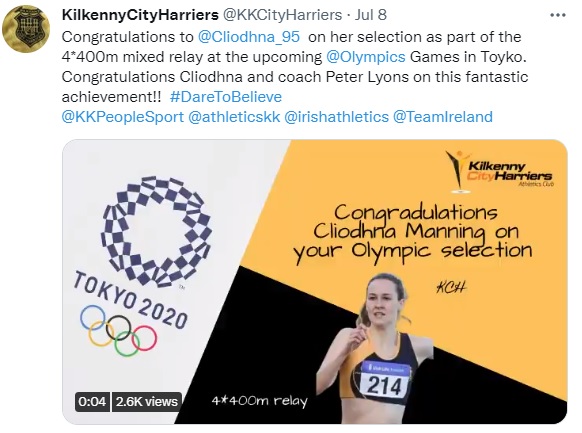
Task: Click the Kilkenny City Harriers club logo
Action: pyautogui.click(x=499, y=171)
